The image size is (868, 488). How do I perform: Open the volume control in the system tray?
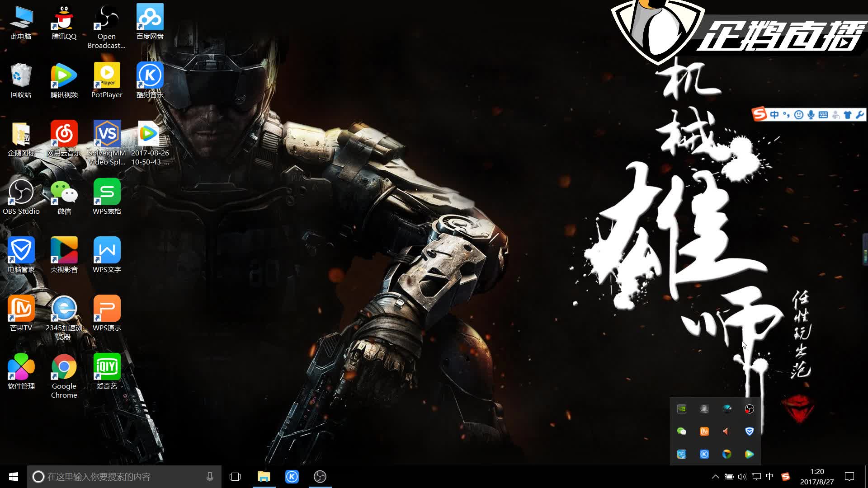pyautogui.click(x=742, y=477)
